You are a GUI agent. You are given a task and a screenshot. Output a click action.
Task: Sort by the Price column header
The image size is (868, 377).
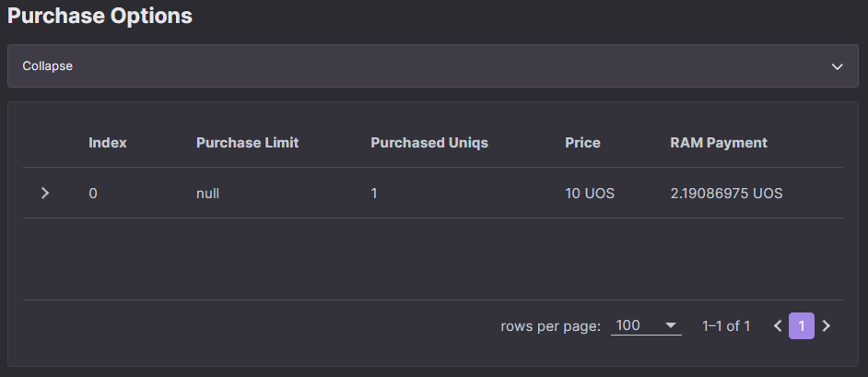point(583,143)
